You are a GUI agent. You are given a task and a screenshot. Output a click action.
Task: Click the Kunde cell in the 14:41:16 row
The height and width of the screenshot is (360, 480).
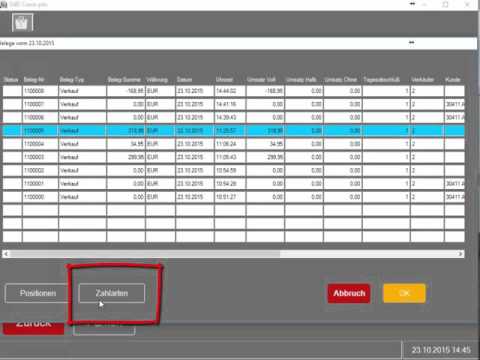455,104
